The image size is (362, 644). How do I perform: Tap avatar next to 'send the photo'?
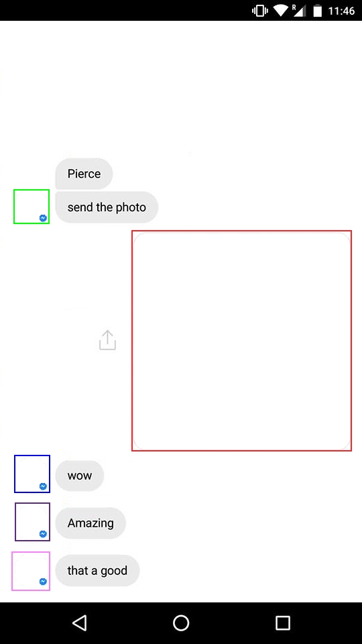coord(32,207)
